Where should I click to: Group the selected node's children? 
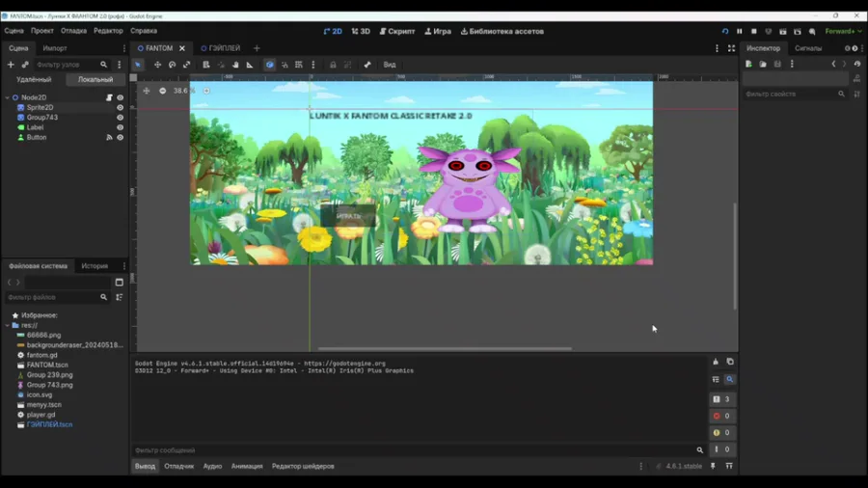click(x=347, y=65)
